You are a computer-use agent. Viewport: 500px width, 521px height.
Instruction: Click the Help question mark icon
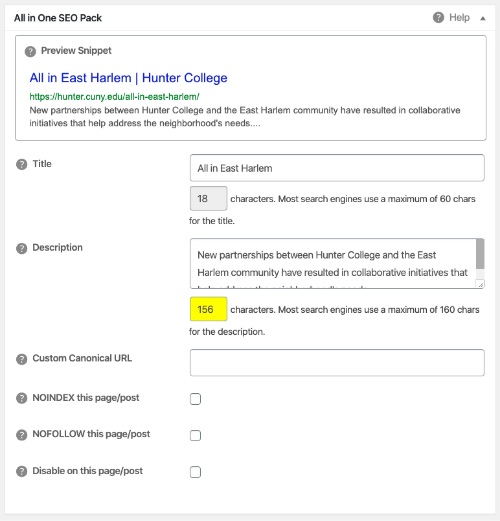[x=438, y=17]
